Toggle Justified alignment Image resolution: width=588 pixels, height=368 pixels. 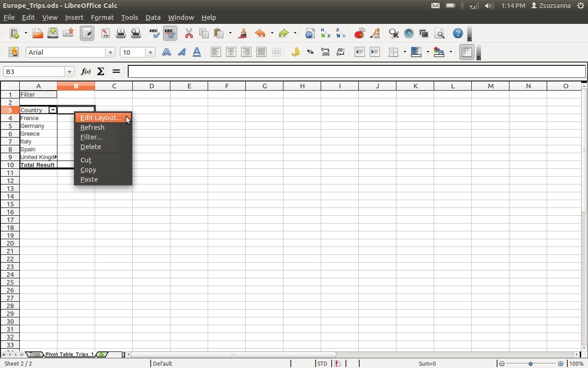(x=261, y=52)
